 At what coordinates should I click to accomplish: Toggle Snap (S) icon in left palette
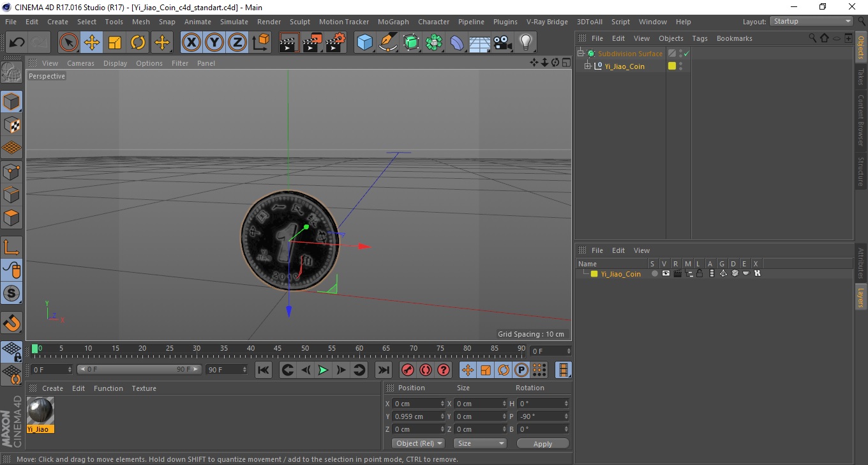pyautogui.click(x=11, y=294)
